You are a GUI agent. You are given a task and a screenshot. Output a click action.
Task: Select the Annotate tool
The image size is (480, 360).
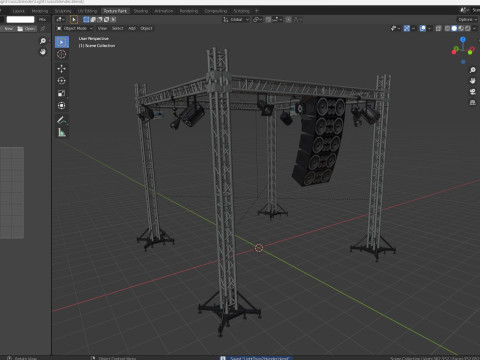(x=61, y=120)
